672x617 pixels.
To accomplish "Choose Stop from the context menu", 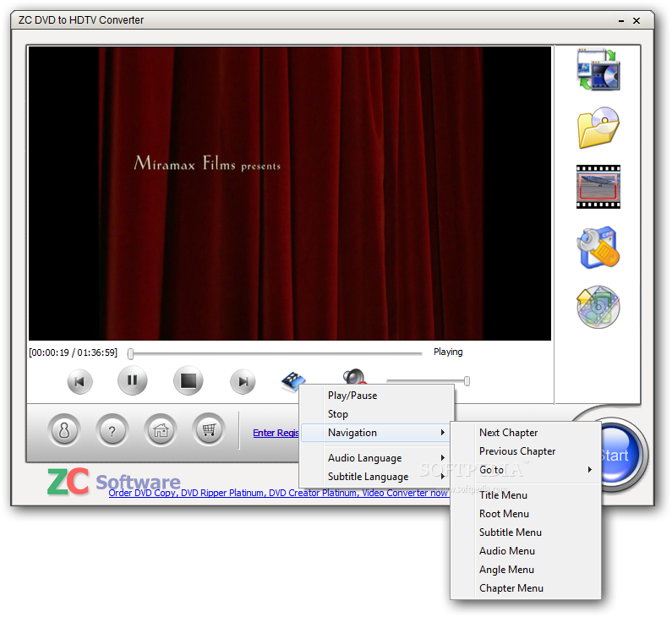I will coord(377,414).
